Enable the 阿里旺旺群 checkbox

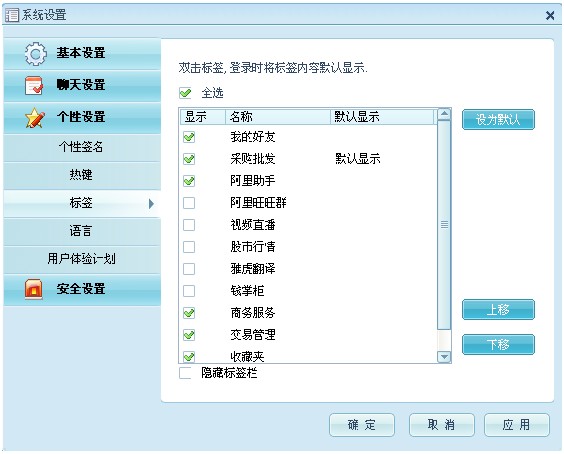point(189,203)
